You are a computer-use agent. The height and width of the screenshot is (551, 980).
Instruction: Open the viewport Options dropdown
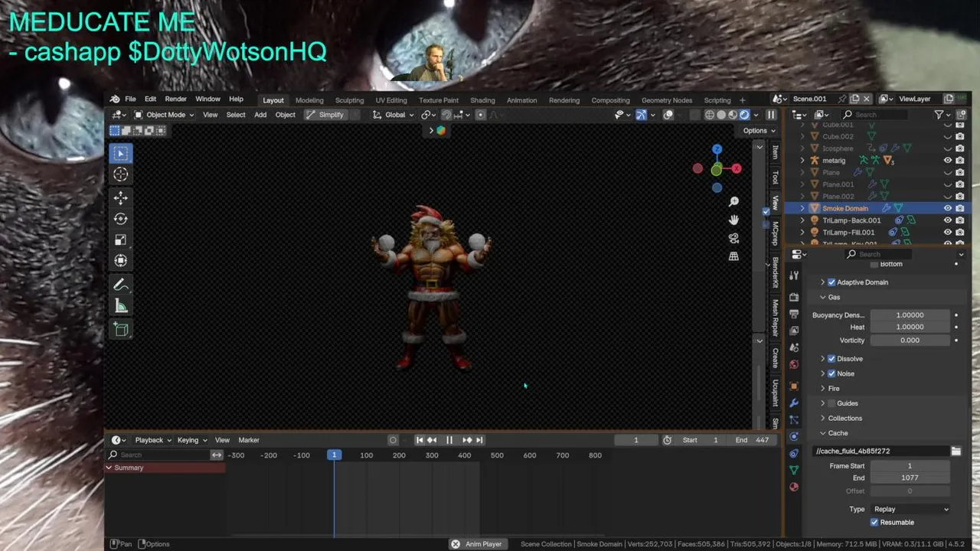click(x=759, y=131)
